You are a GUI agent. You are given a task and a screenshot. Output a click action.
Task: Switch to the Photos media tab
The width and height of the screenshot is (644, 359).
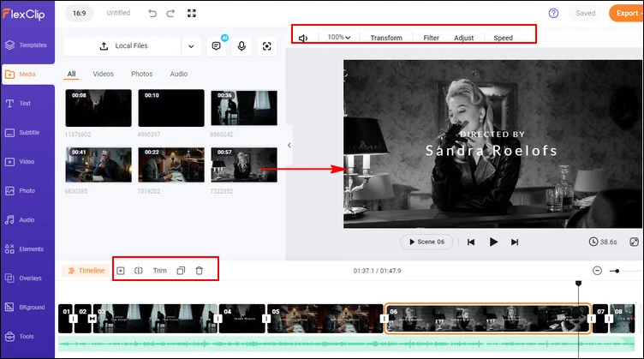141,74
